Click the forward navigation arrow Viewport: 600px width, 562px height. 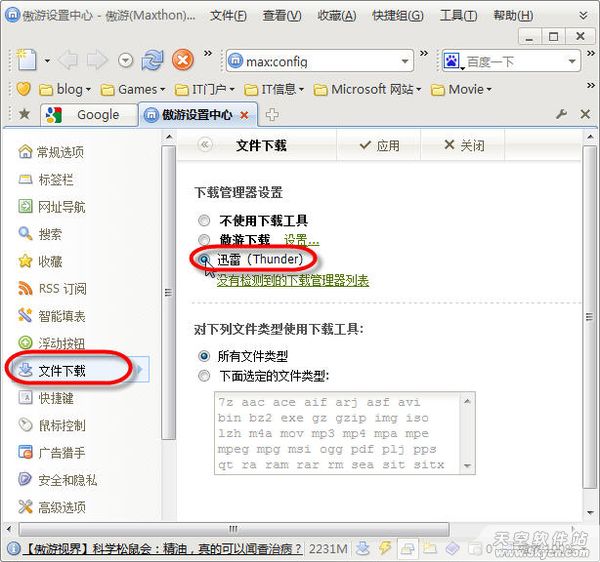pyautogui.click(x=96, y=60)
